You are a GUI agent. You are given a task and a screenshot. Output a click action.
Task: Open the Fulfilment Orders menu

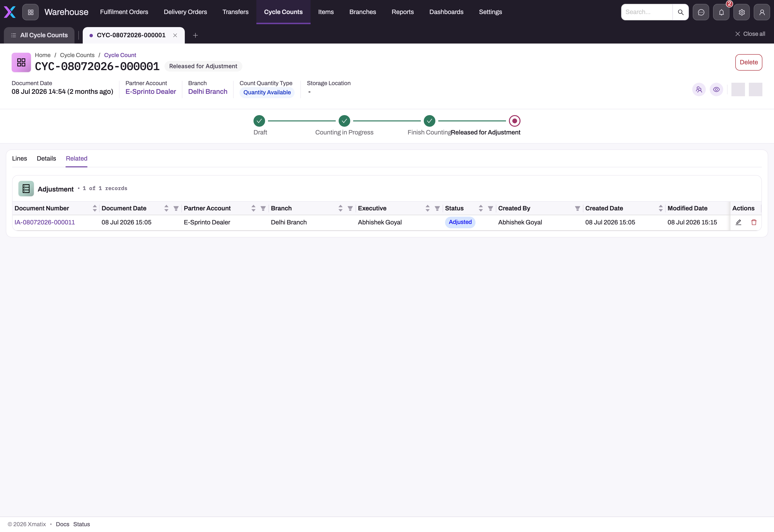tap(124, 12)
